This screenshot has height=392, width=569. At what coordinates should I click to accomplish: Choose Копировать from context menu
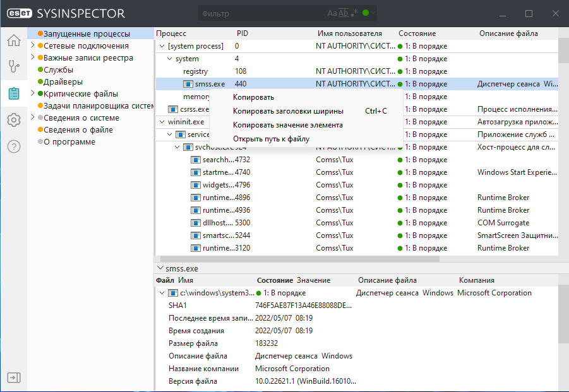[x=253, y=97]
